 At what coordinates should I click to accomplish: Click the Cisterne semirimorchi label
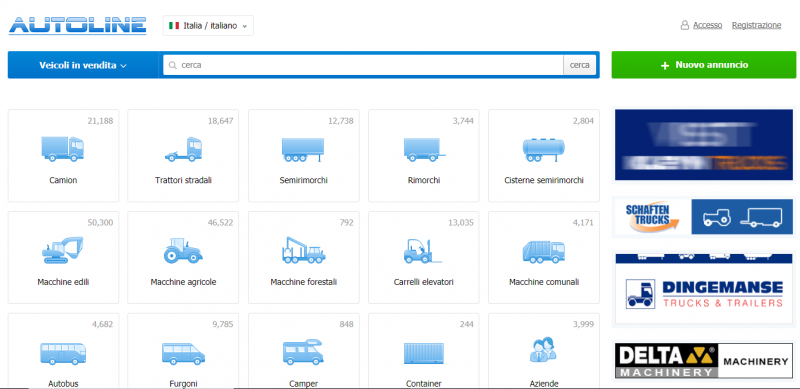pos(544,180)
